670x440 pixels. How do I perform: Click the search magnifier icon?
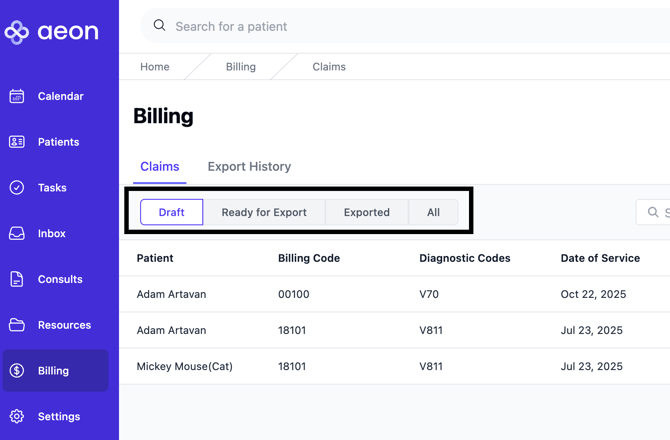tap(160, 26)
